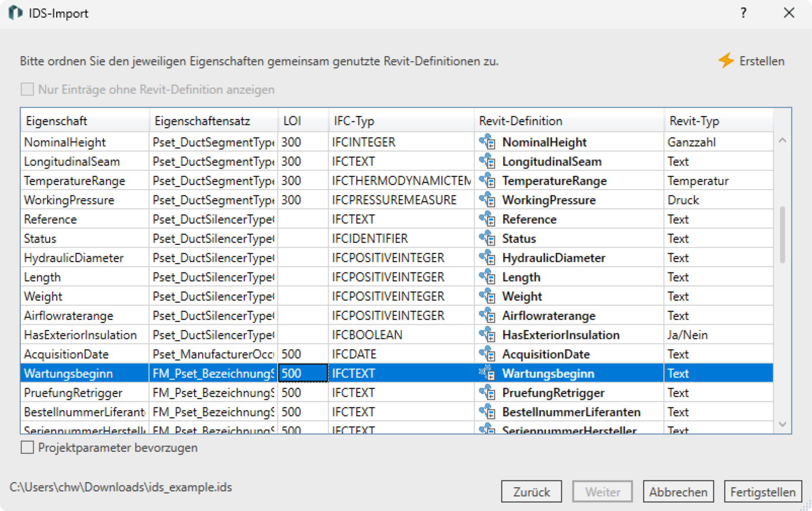
Task: Click the Ja/Nein Revit type cell
Action: pos(719,335)
